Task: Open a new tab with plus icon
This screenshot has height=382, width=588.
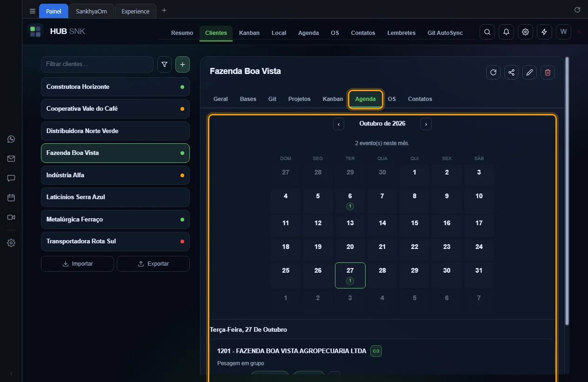Action: (x=164, y=10)
